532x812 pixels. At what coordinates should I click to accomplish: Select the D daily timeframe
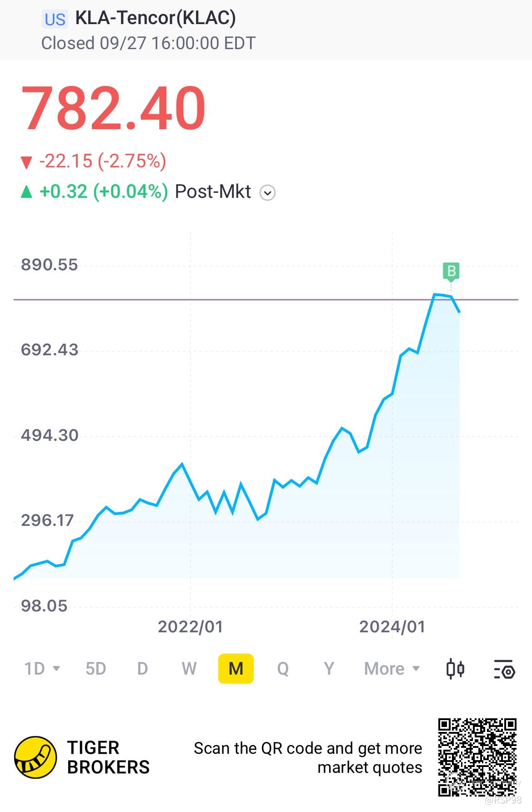tap(142, 669)
